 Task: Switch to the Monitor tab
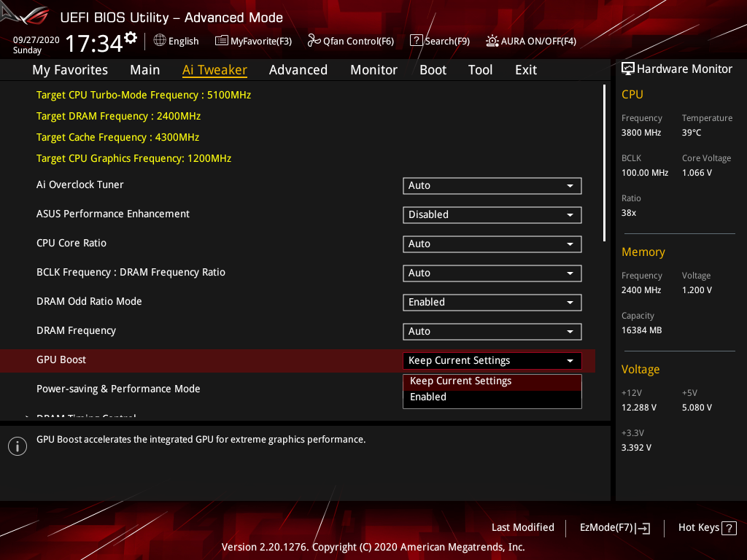pos(373,70)
